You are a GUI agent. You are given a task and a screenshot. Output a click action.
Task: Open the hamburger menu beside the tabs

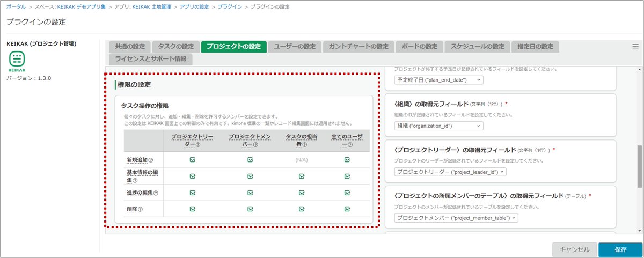point(635,47)
